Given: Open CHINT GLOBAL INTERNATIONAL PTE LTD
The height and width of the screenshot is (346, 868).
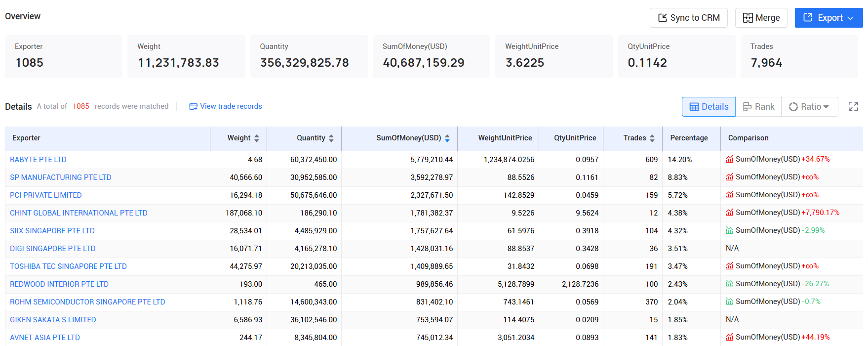Looking at the screenshot, I should coord(79,213).
